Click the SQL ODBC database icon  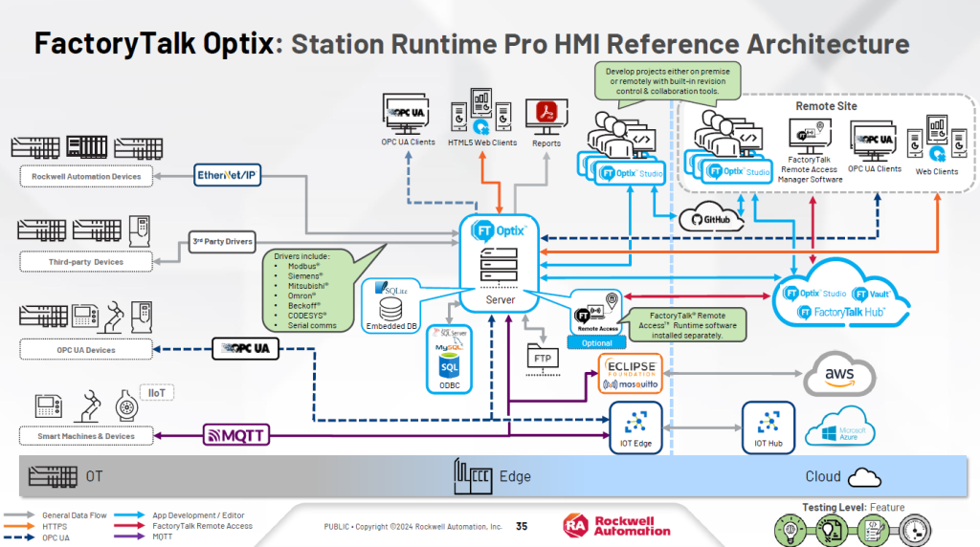point(449,360)
